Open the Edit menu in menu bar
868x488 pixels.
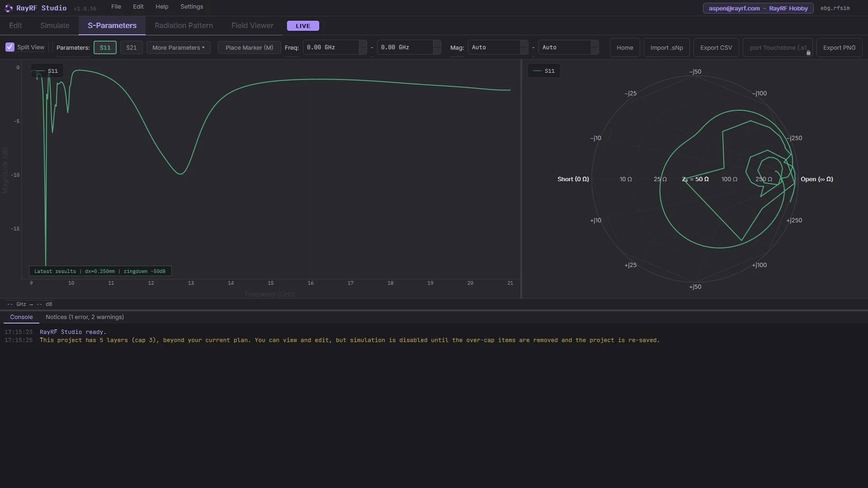(x=138, y=7)
